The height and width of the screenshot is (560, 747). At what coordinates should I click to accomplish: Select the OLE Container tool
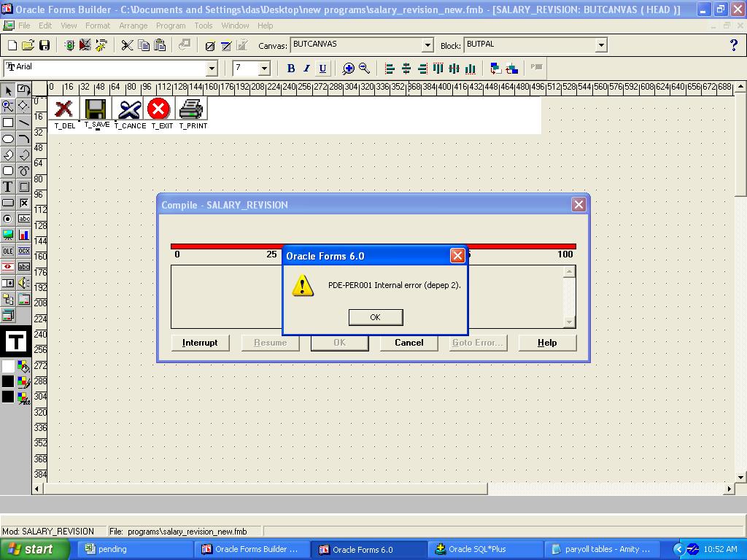pos(8,251)
